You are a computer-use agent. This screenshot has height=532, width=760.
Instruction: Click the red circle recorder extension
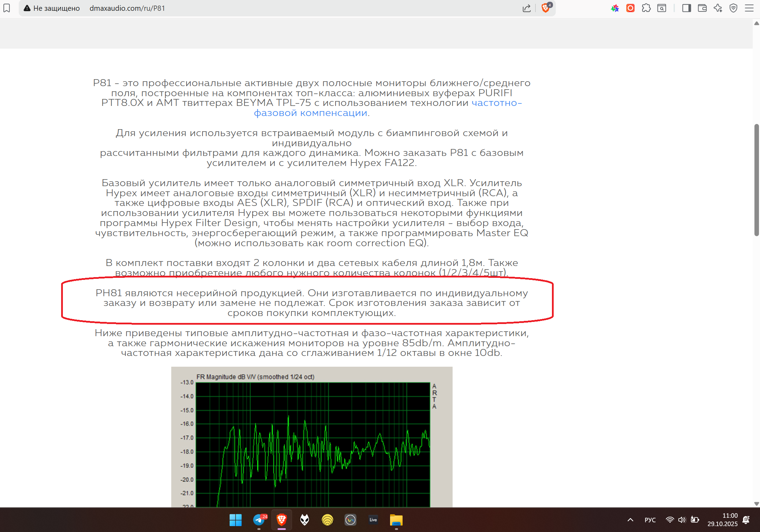click(x=630, y=8)
